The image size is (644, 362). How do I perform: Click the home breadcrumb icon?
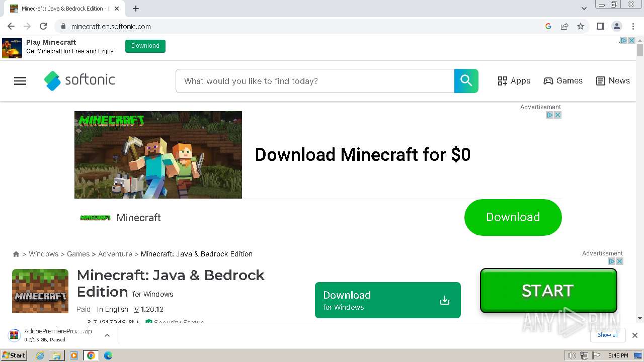click(16, 254)
